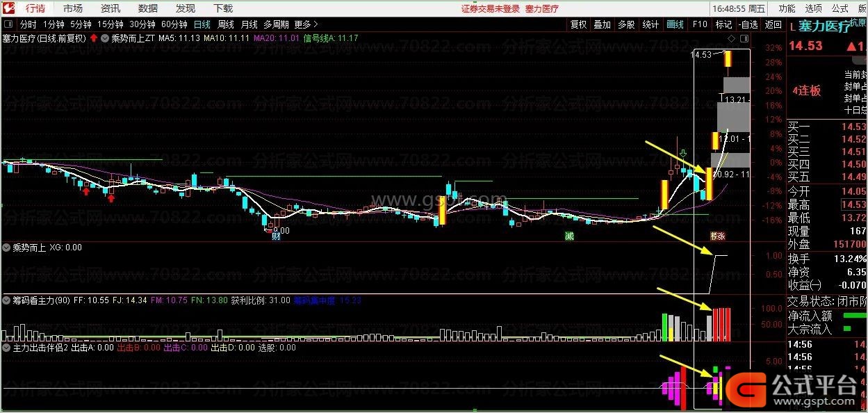Click the MA10: 11.11 label
Viewport: 868px width, 413px height.
click(227, 38)
